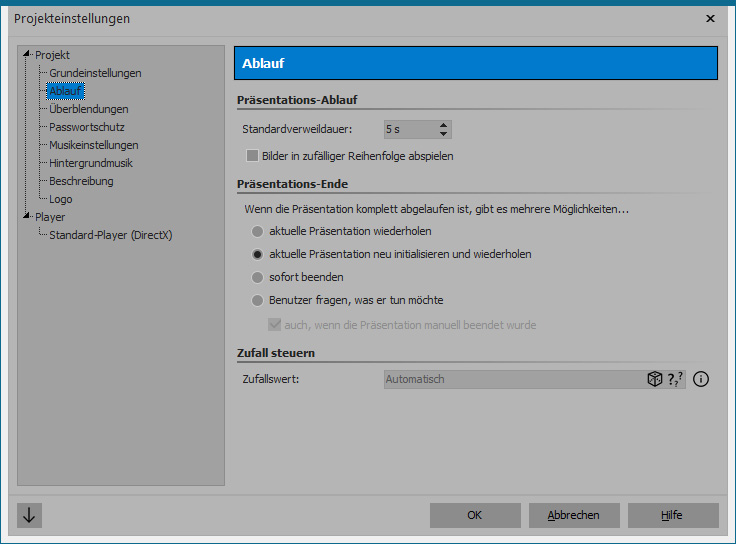The width and height of the screenshot is (736, 544).
Task: Increase Standardverweildauer with the up arrow
Action: click(x=444, y=125)
